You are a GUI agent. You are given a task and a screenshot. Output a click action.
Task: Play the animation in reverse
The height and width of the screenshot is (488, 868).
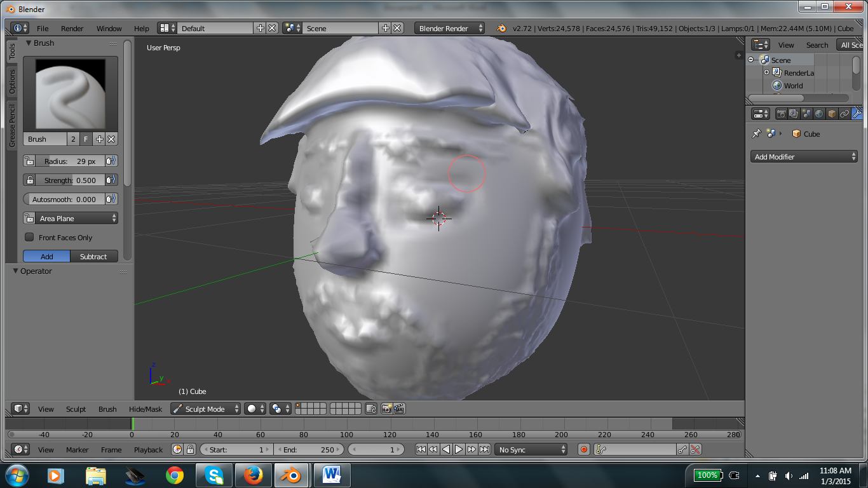click(x=446, y=449)
